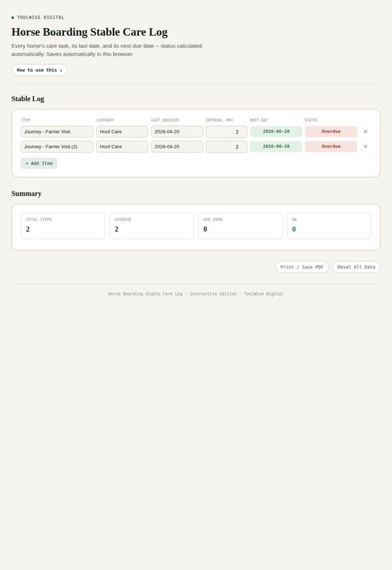Click the ITEM column header
Viewport: 392px width, 570px height.
26,120
